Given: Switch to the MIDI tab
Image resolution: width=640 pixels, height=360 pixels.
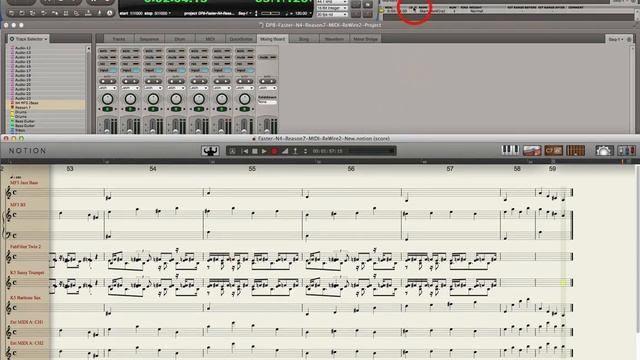Looking at the screenshot, I should (210, 39).
